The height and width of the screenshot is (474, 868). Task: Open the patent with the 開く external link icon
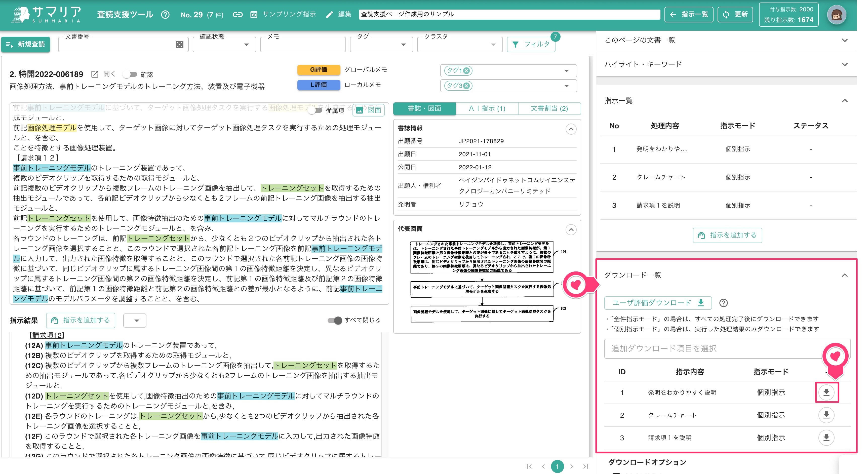pyautogui.click(x=95, y=74)
